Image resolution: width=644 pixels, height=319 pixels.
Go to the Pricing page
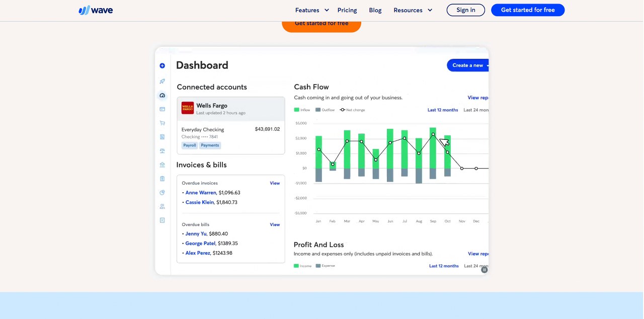(x=347, y=10)
